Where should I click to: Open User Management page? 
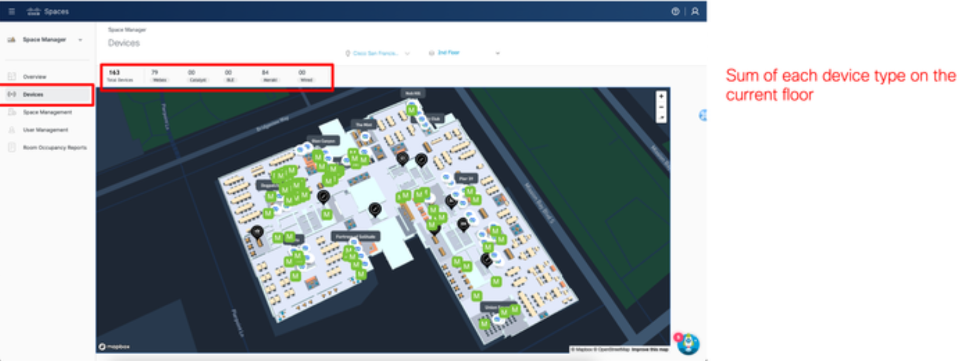point(45,130)
